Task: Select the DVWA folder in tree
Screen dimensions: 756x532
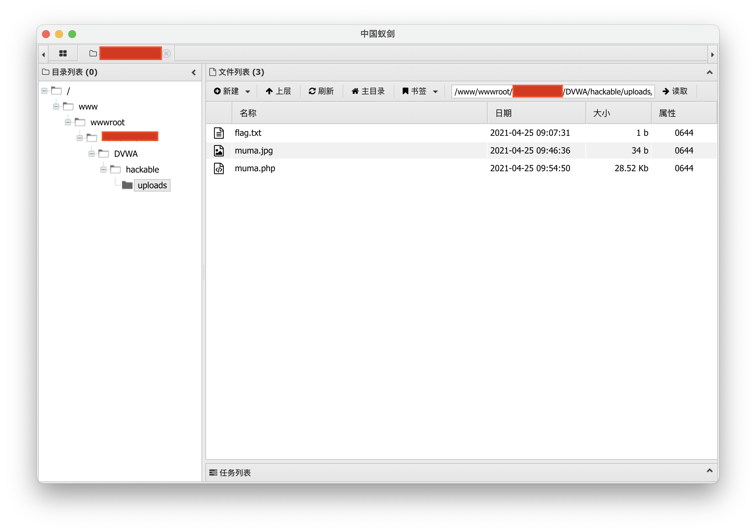Action: [126, 154]
